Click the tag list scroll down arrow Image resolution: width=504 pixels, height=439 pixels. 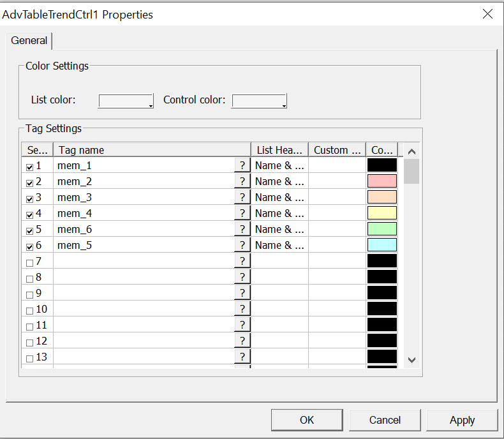(411, 360)
